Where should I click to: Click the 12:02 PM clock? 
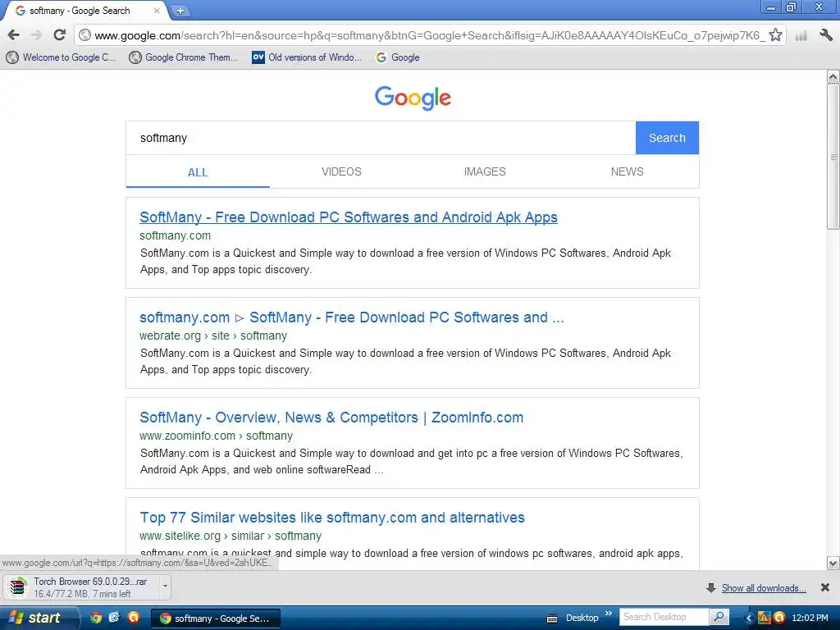pos(810,618)
